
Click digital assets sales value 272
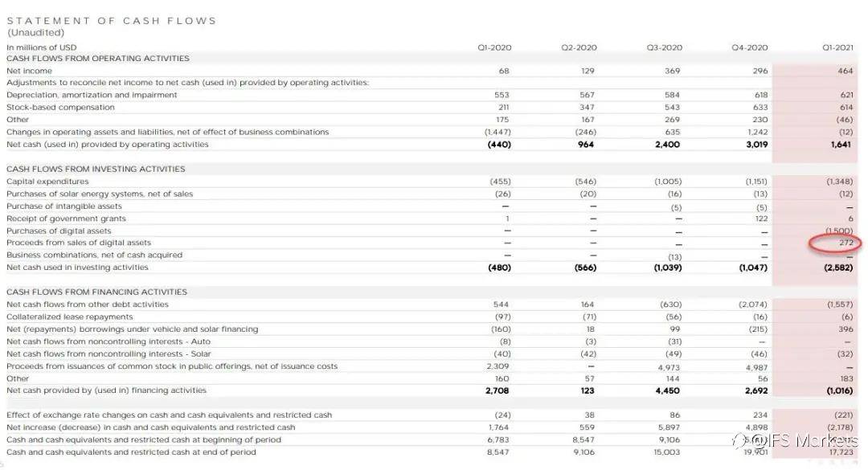(845, 243)
